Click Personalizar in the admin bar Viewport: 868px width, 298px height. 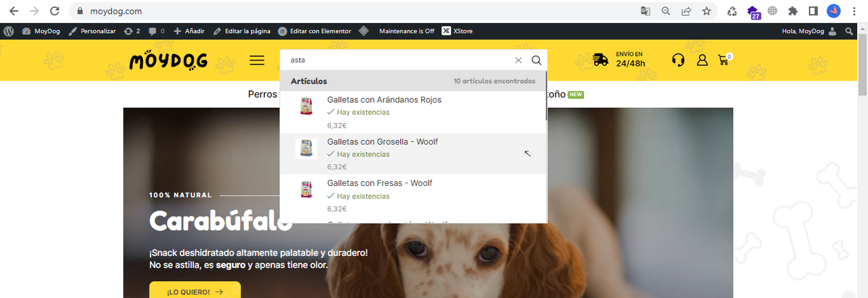coord(92,31)
